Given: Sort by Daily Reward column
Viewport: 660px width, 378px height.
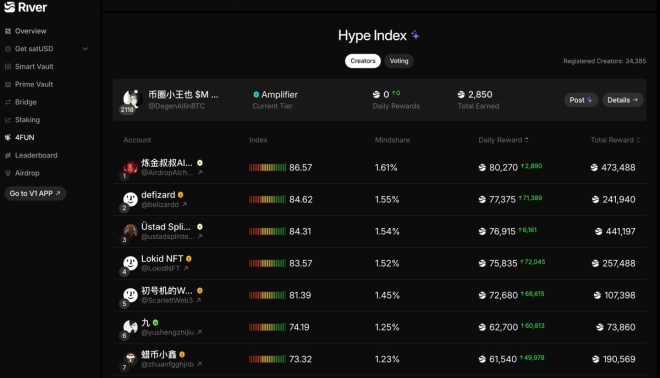Looking at the screenshot, I should [503, 140].
